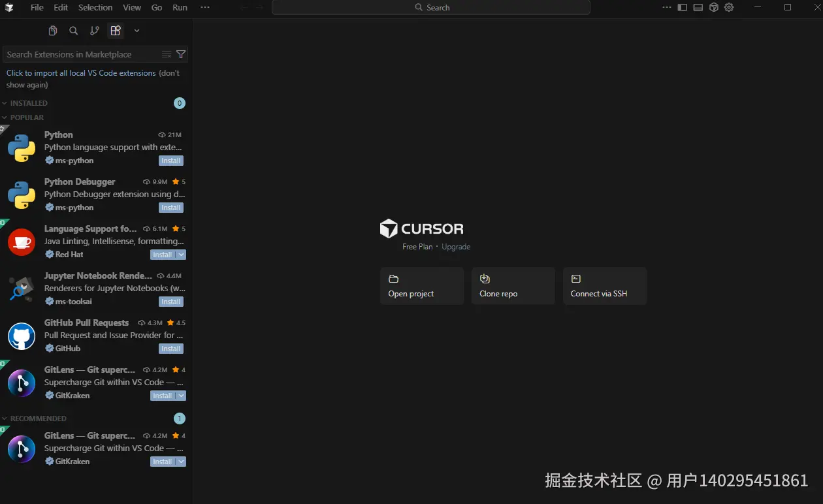Go back navigation arrow

[244, 8]
